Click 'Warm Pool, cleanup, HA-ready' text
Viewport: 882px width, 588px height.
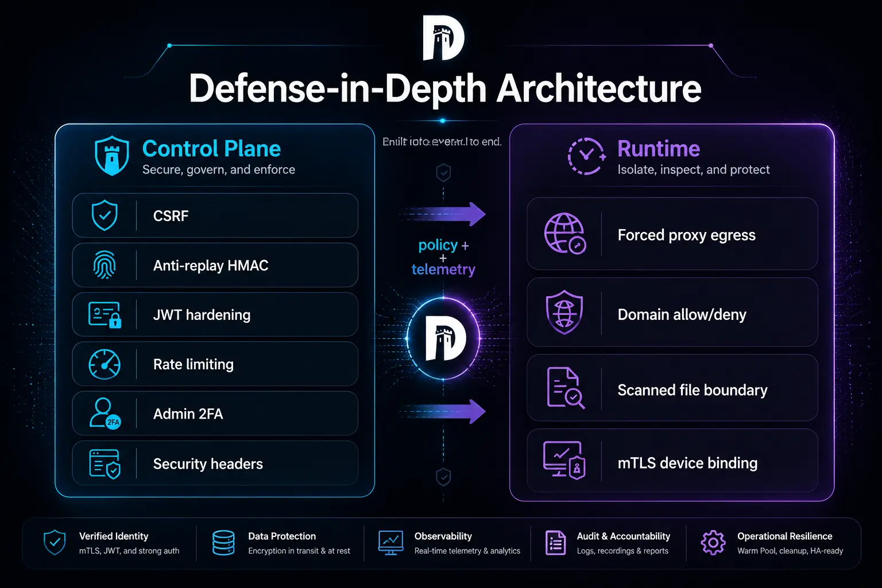point(790,551)
